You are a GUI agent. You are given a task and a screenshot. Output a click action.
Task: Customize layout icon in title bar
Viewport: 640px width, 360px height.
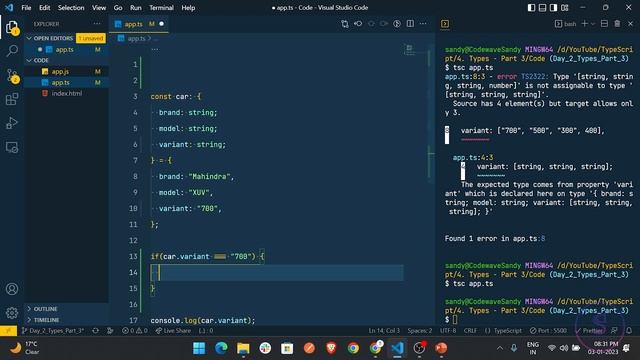tap(564, 8)
